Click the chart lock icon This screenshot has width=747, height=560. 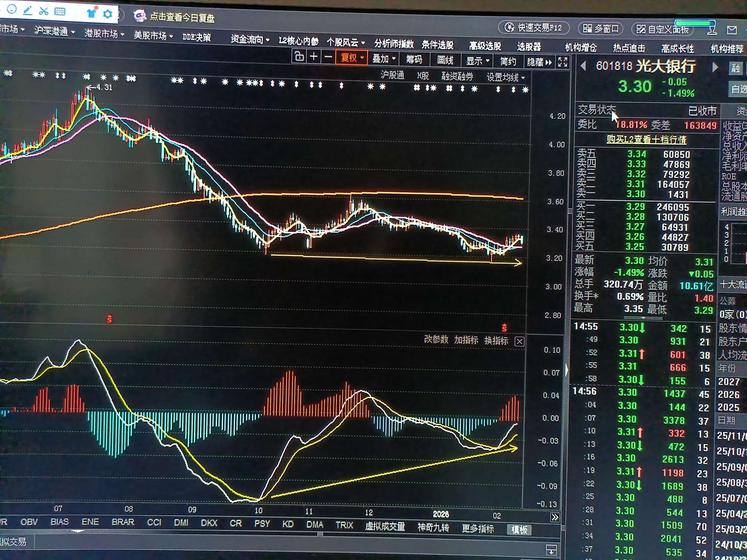[x=299, y=57]
